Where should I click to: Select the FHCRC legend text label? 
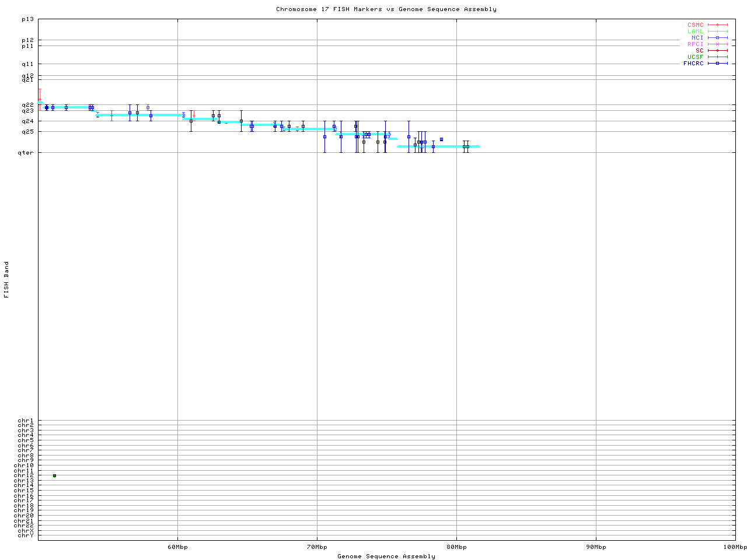click(693, 64)
